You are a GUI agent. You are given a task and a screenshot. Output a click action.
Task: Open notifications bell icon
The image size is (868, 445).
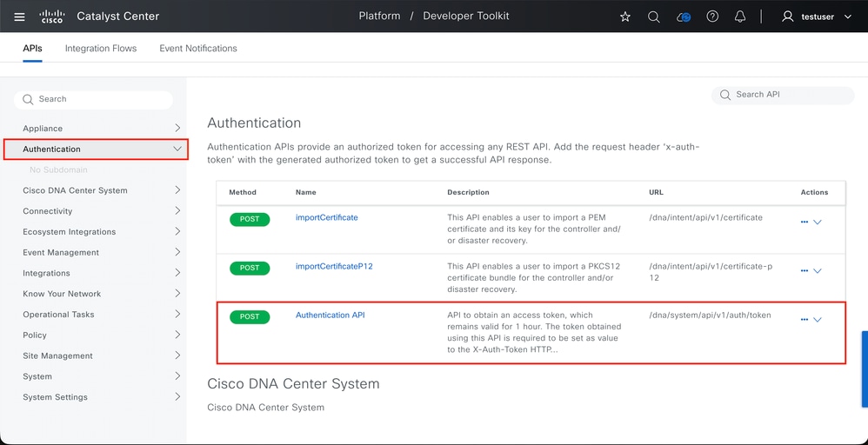tap(740, 17)
